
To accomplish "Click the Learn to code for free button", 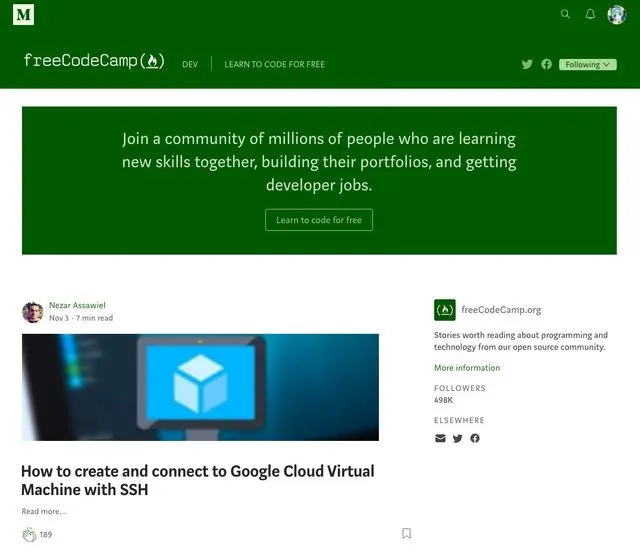I will point(319,220).
